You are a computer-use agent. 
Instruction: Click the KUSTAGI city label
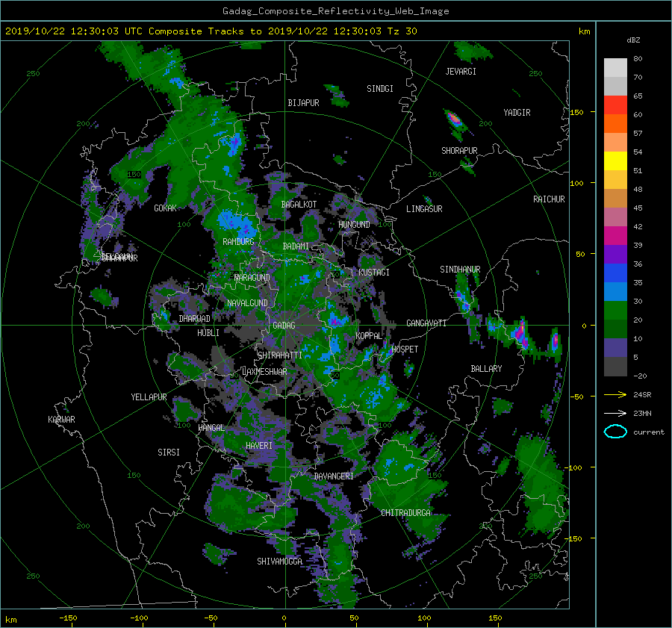coord(374,273)
